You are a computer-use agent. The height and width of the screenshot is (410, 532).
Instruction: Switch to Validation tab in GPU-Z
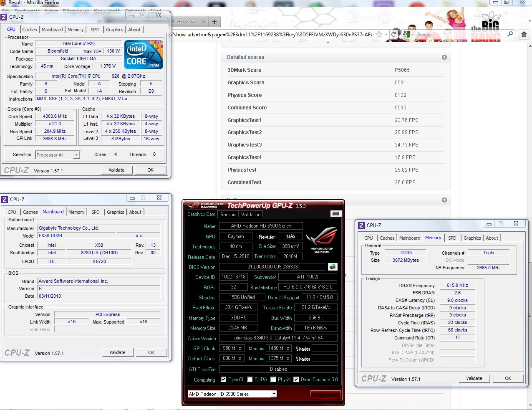coord(251,215)
